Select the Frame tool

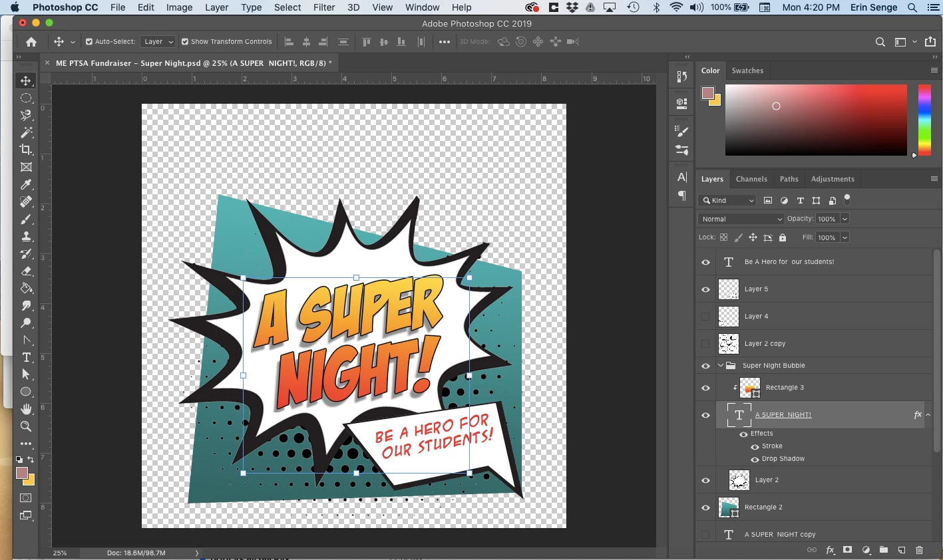click(26, 167)
